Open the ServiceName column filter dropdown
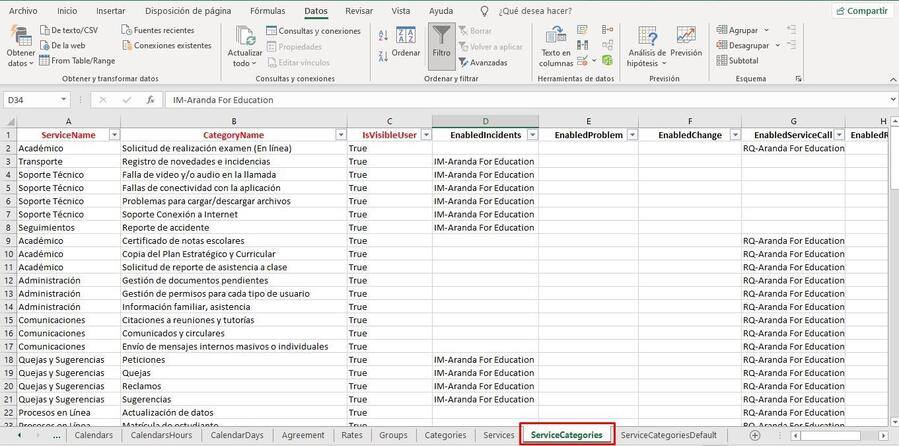The height and width of the screenshot is (446, 899). pos(114,135)
